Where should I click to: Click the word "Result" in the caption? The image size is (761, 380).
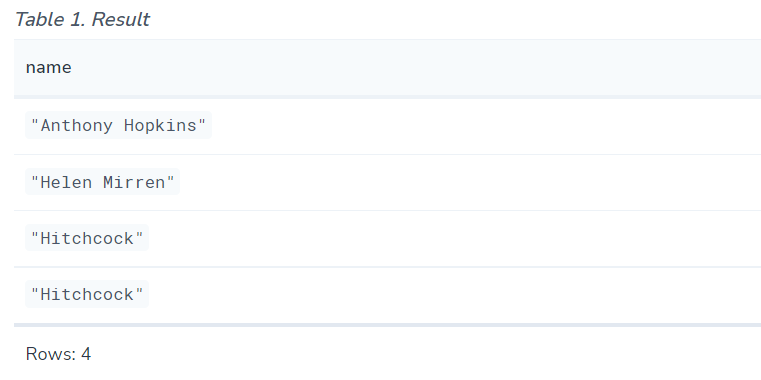[120, 19]
